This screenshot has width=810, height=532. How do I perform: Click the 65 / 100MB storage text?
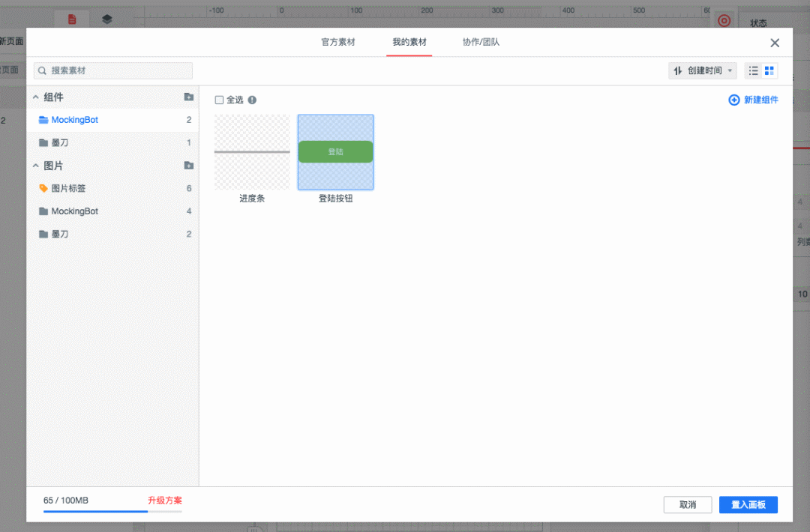pos(65,500)
